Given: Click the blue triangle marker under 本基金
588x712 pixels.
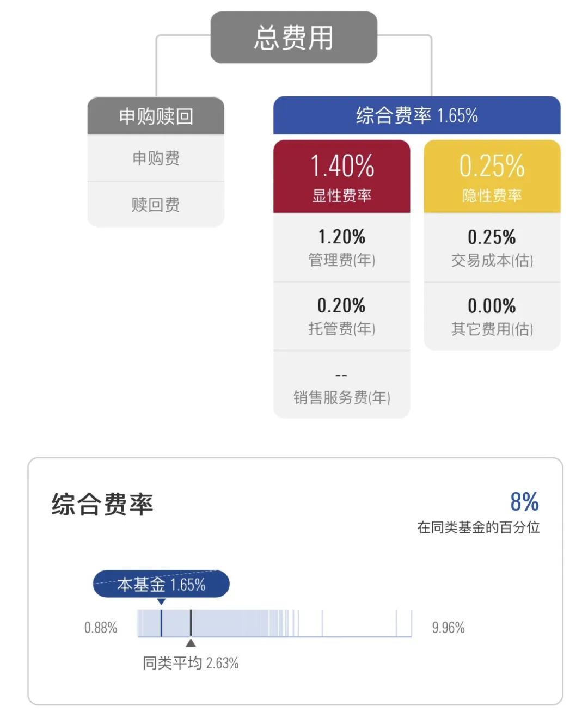Looking at the screenshot, I should coord(161,602).
